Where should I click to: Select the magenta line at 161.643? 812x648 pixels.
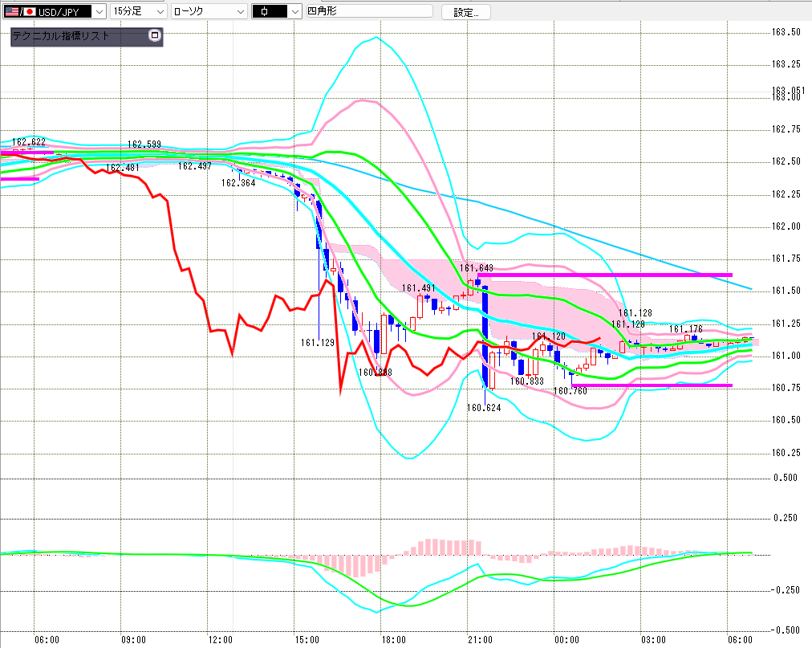(604, 275)
